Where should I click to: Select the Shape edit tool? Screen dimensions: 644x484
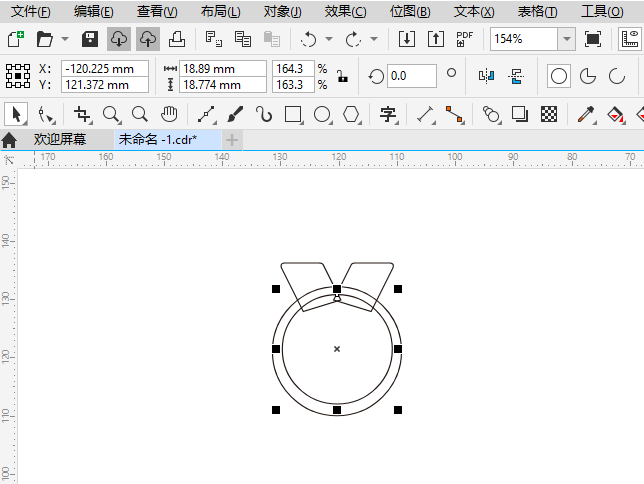(x=46, y=114)
